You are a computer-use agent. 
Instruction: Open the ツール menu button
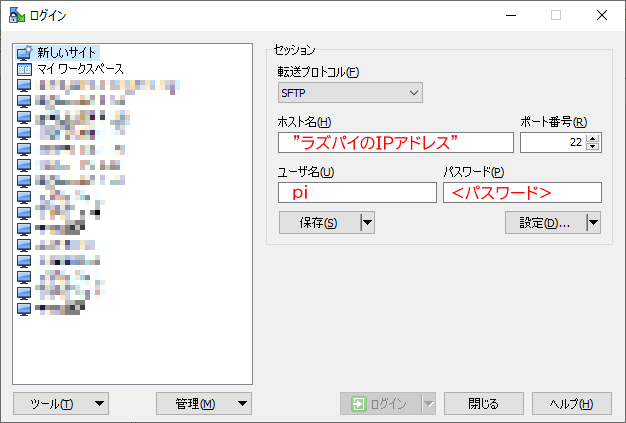[61, 404]
